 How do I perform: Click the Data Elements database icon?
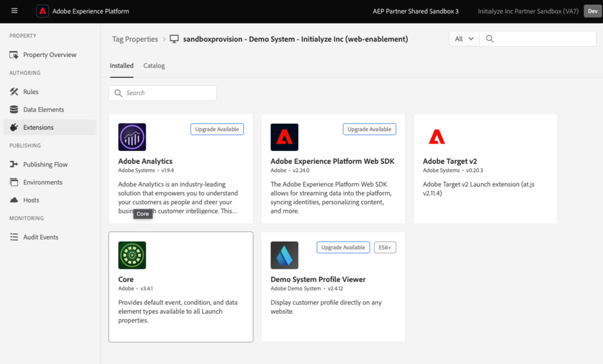pyautogui.click(x=14, y=110)
